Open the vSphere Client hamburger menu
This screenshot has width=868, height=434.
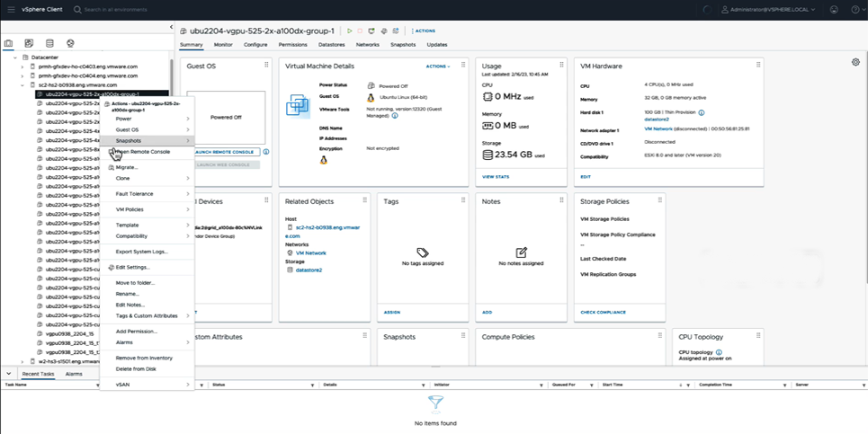pyautogui.click(x=11, y=10)
